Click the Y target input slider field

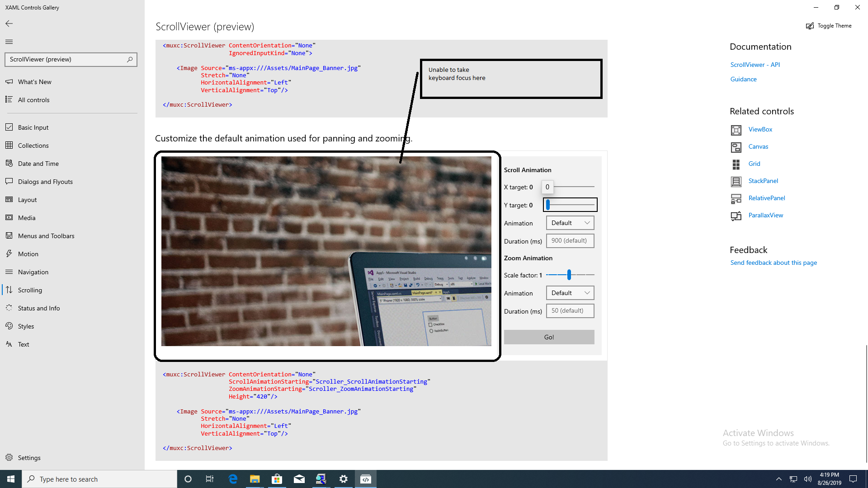[x=570, y=205]
